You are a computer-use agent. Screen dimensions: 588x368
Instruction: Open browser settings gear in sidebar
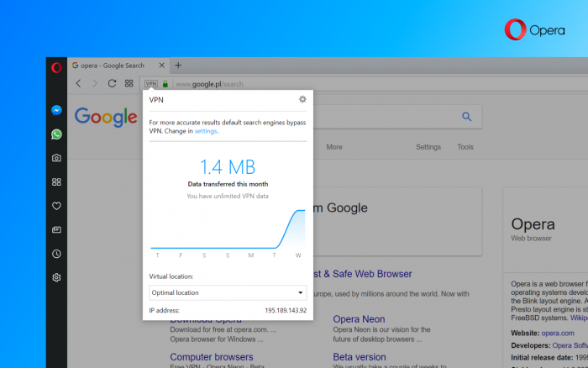(56, 277)
